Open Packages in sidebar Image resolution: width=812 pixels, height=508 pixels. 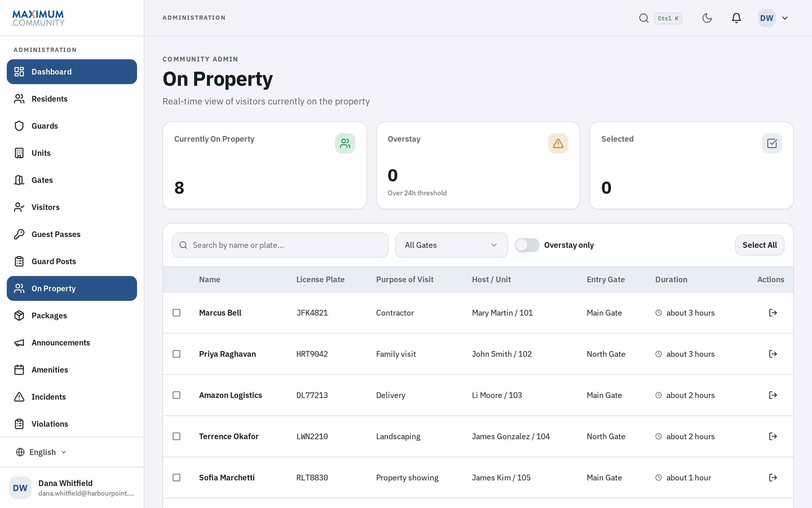[x=72, y=316]
